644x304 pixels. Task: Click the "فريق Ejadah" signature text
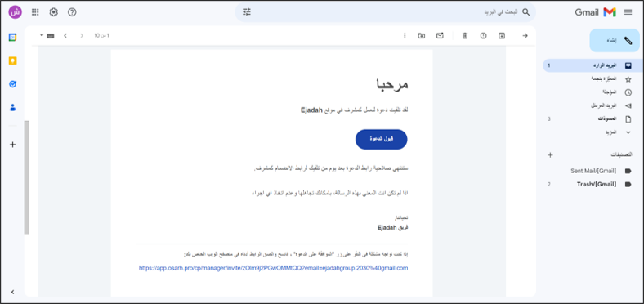click(x=393, y=227)
